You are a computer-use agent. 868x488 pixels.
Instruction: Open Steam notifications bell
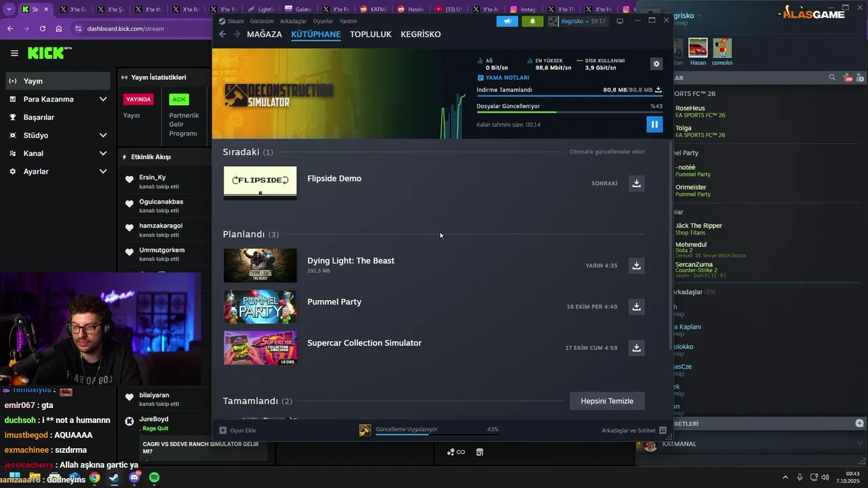click(x=532, y=21)
